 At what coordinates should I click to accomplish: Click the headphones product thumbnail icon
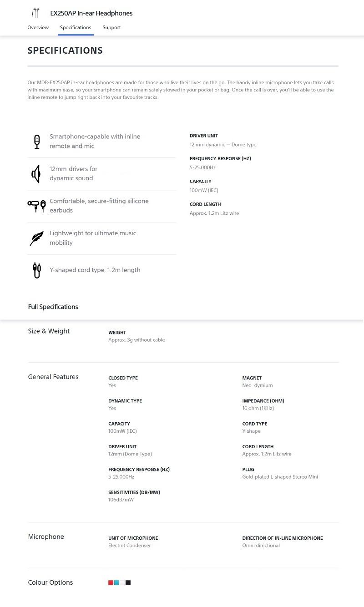(x=35, y=13)
